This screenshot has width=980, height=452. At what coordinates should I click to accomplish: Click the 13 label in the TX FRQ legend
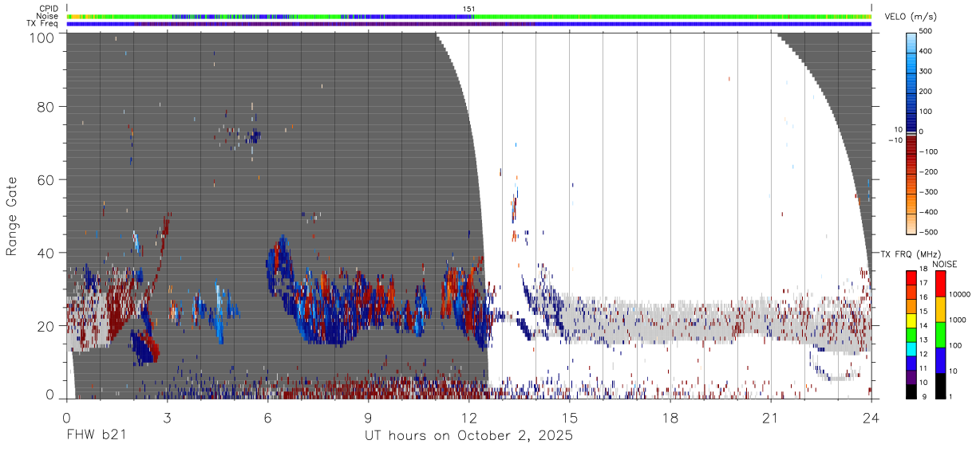[924, 340]
